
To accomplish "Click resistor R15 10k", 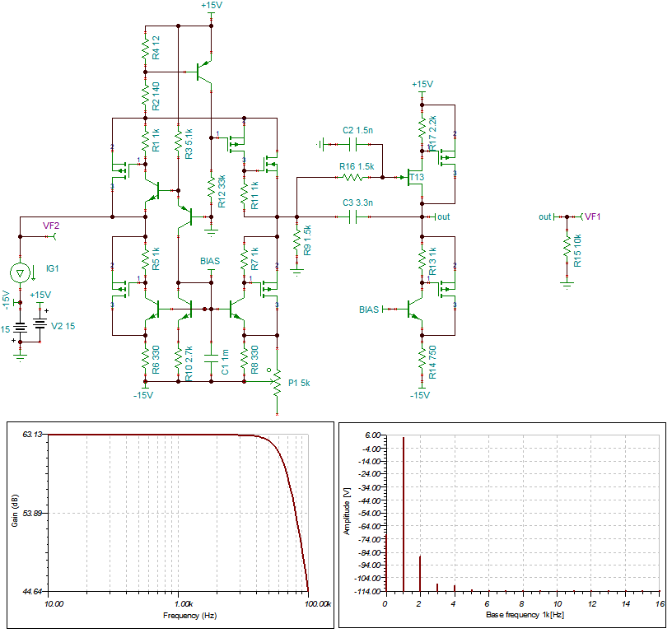I will 567,247.
